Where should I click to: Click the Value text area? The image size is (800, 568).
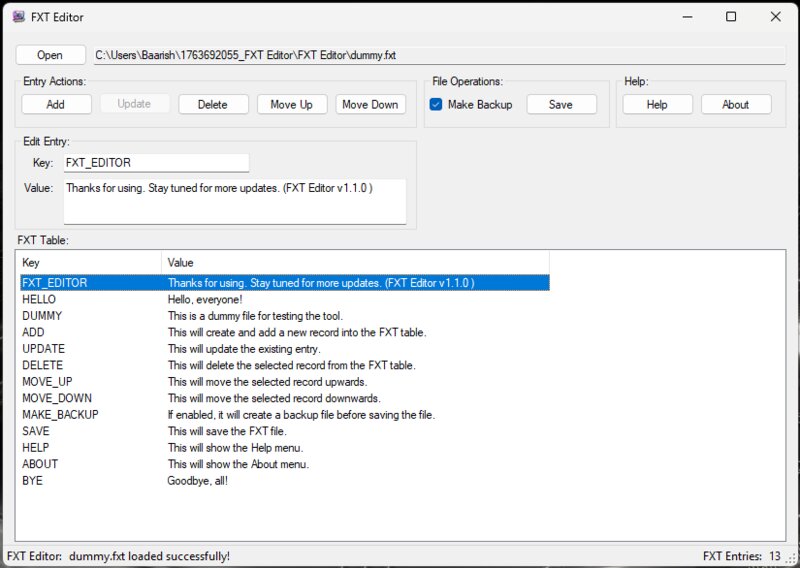[235, 201]
